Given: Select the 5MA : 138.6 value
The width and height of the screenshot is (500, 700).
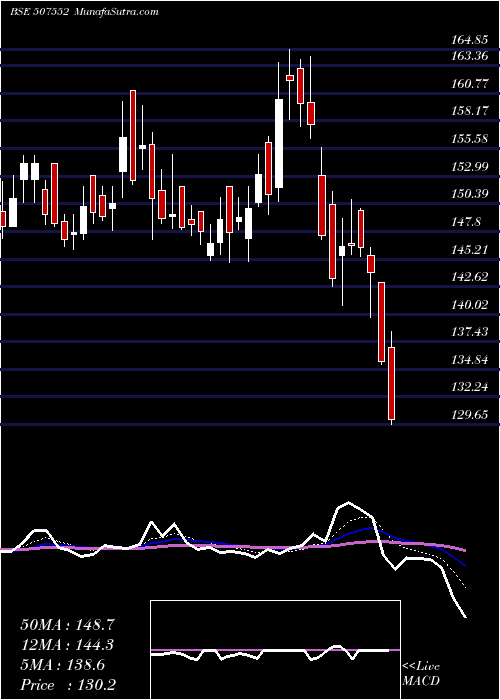Looking at the screenshot, I should coord(62,665).
